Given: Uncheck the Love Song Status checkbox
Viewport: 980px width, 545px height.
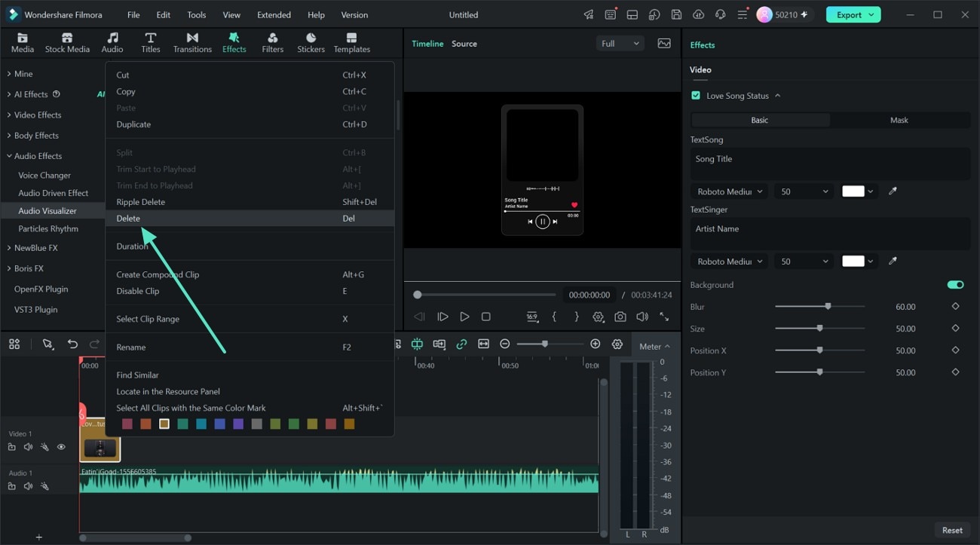Looking at the screenshot, I should 696,96.
